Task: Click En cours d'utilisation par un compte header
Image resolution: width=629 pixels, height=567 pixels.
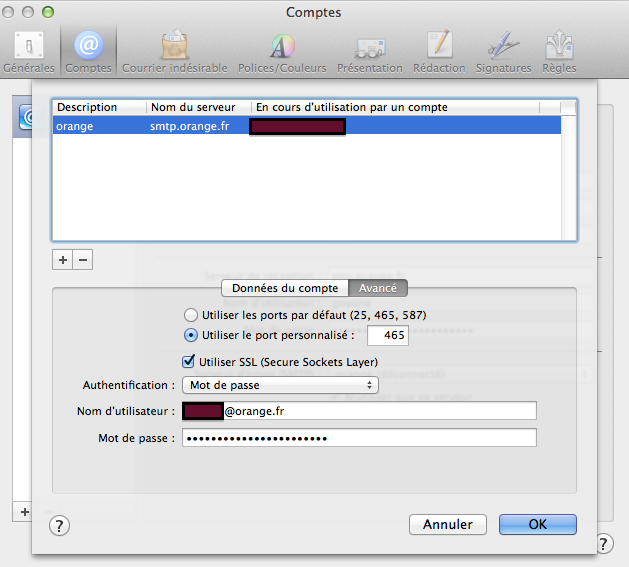Action: click(395, 107)
